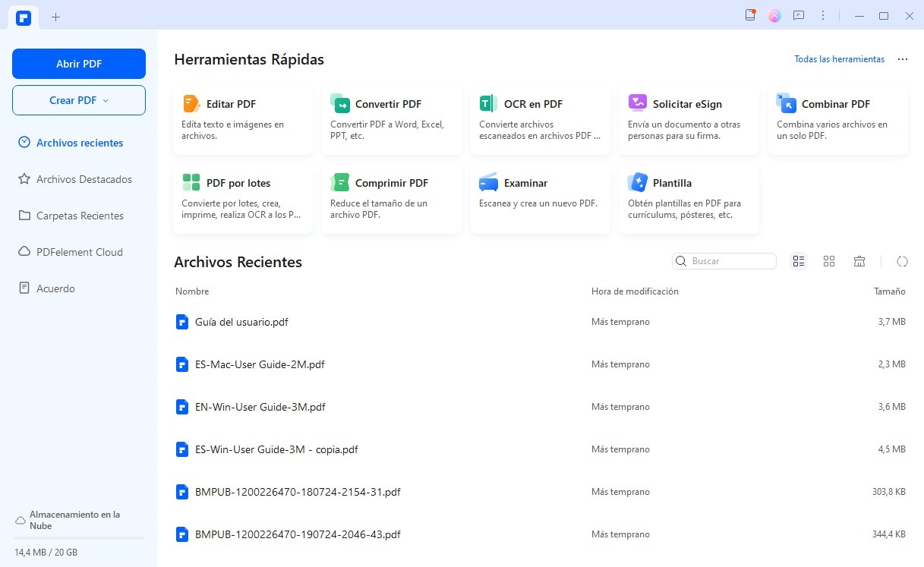Screen dimensions: 924x567
Task: Open quick tools three-dot options
Action: [903, 59]
